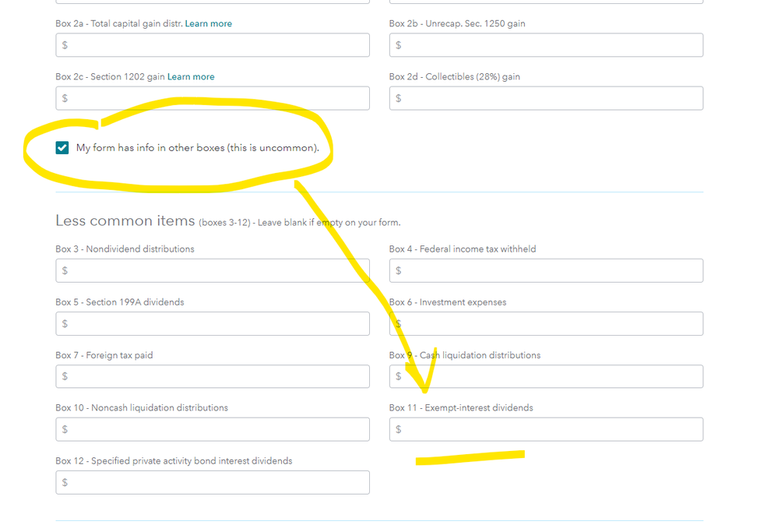Focus the Box 7 Foreign tax paid field
The width and height of the screenshot is (778, 532).
(213, 377)
